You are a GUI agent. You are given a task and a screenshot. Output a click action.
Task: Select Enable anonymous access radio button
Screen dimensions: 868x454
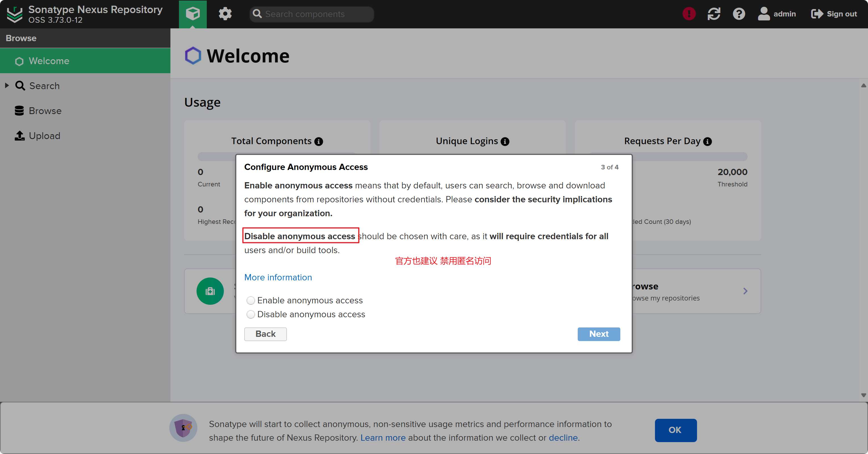pyautogui.click(x=250, y=300)
